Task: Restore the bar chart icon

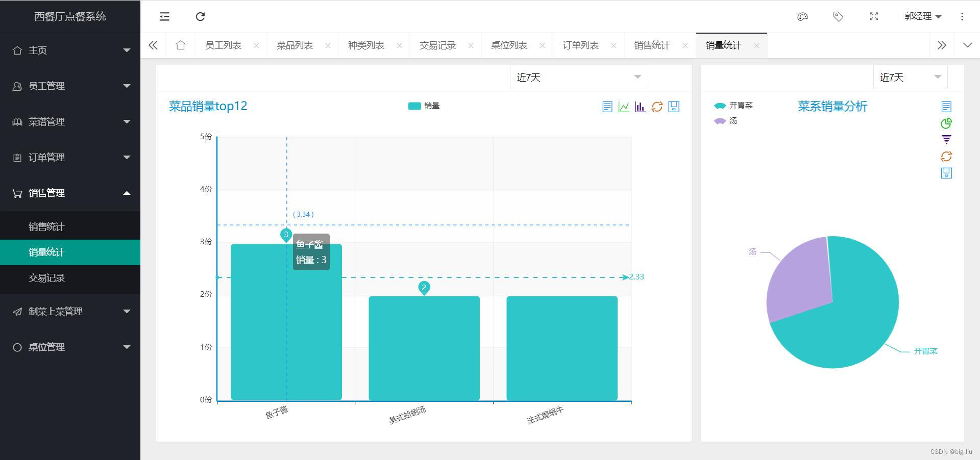Action: click(657, 107)
